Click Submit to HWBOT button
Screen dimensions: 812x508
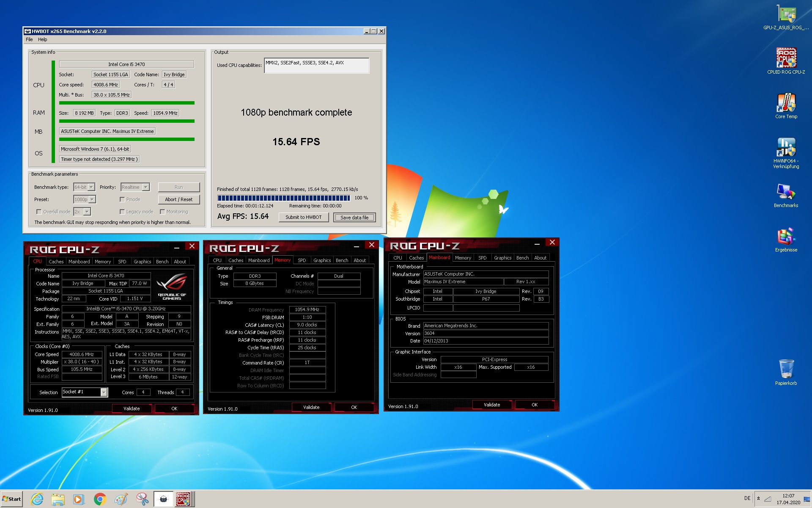click(x=303, y=217)
